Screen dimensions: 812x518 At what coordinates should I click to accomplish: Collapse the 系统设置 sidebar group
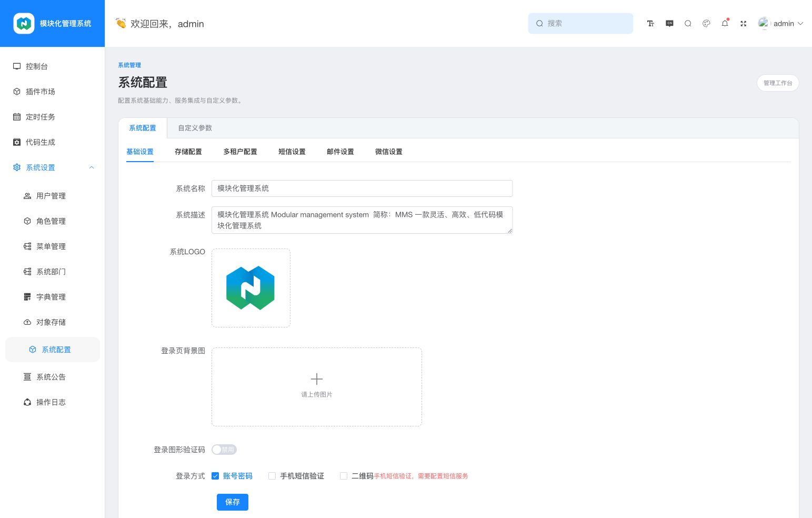pyautogui.click(x=52, y=167)
